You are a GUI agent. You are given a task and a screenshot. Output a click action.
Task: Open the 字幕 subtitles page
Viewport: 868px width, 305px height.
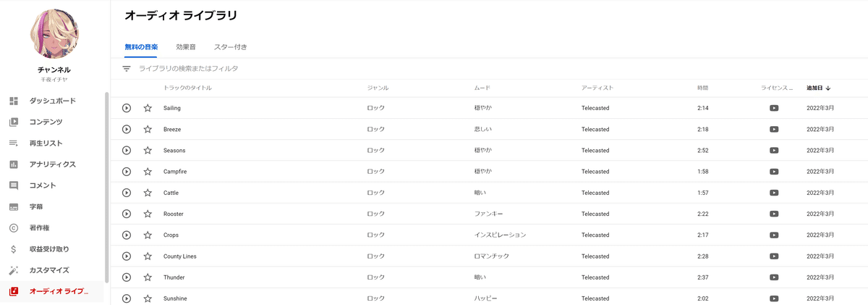click(36, 206)
